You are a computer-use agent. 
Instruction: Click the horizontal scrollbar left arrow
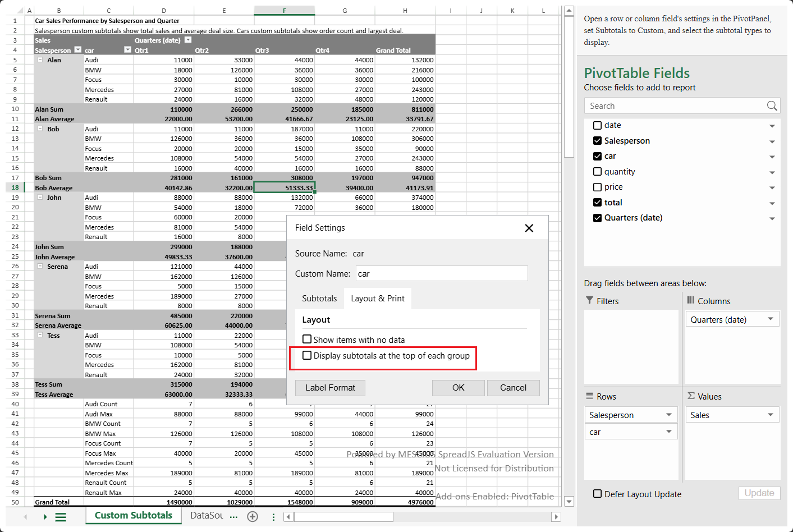click(x=288, y=517)
